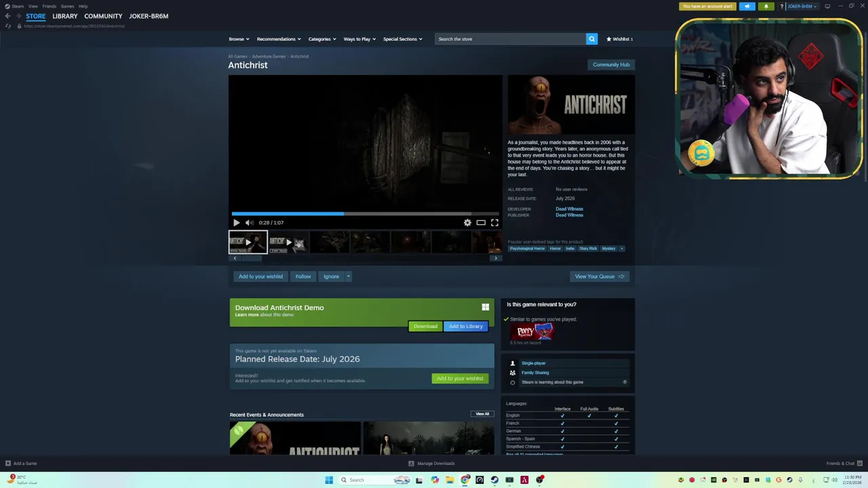The width and height of the screenshot is (868, 488).
Task: Switch to Big Picture mode icon
Action: [x=827, y=6]
